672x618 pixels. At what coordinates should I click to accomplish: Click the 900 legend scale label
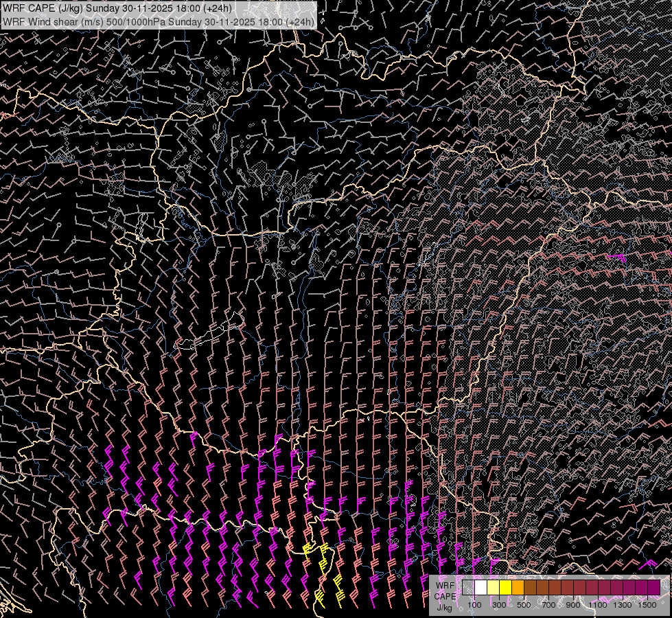[x=573, y=605]
